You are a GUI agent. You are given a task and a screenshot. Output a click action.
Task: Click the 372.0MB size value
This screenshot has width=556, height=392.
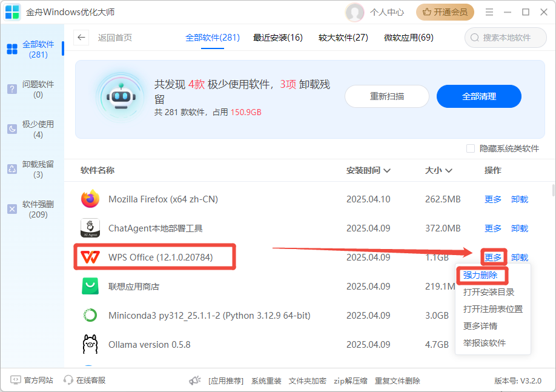[443, 228]
